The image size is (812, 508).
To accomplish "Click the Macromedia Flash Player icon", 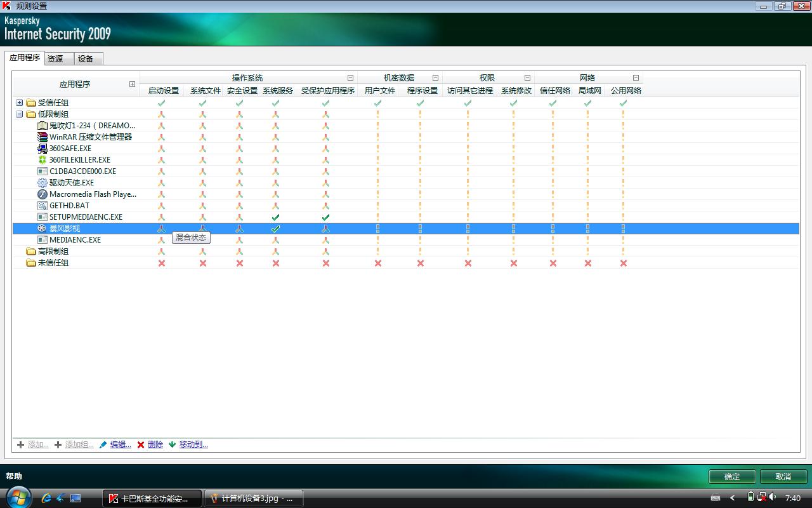I will point(43,194).
